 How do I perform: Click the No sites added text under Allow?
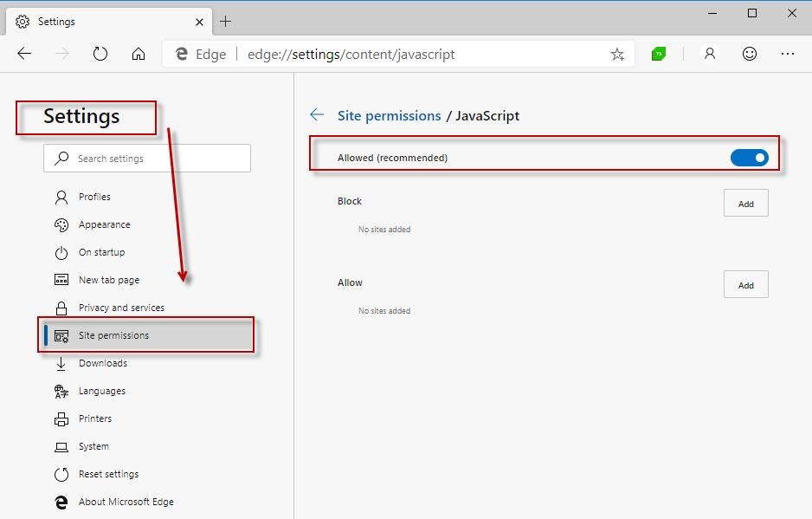384,310
